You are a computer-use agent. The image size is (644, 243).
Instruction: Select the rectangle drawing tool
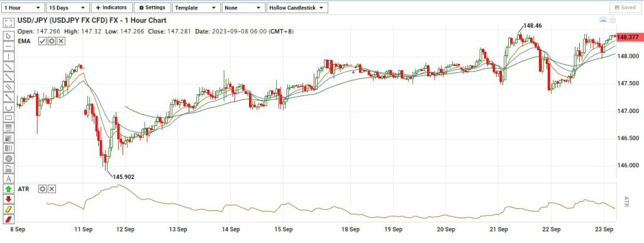pyautogui.click(x=9, y=117)
